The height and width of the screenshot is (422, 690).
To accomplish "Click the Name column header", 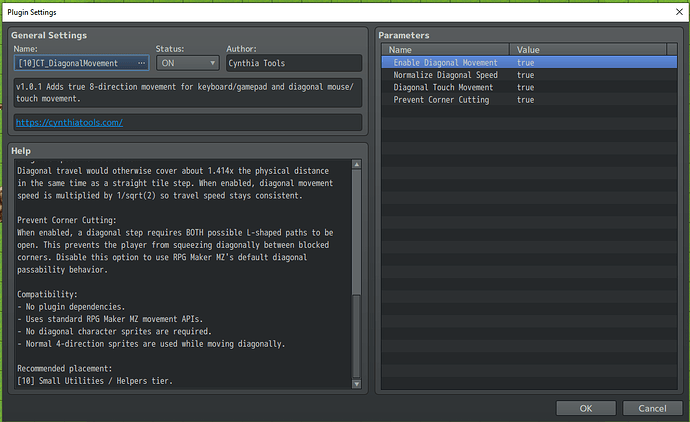I will (445, 50).
